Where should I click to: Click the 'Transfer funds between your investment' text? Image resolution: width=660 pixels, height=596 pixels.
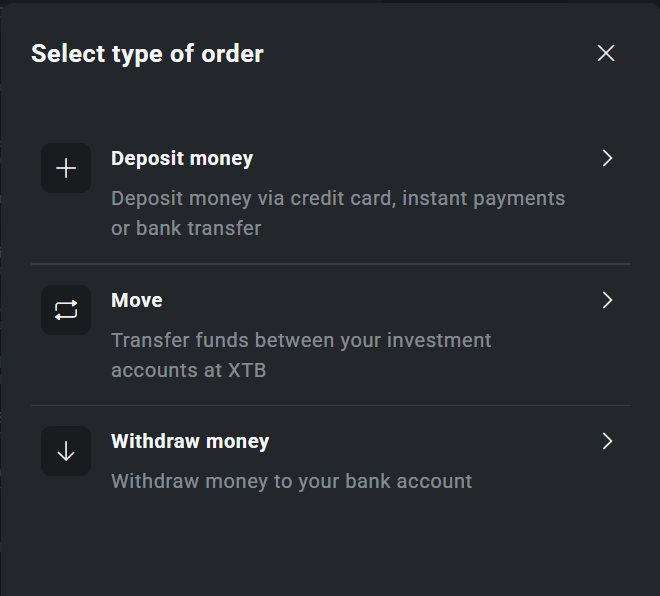coord(301,340)
